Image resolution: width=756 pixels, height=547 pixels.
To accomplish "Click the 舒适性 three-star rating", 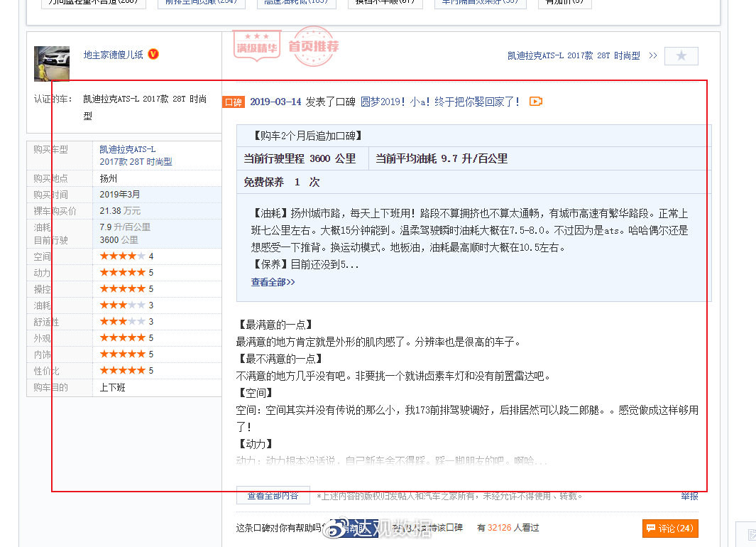I will [122, 322].
